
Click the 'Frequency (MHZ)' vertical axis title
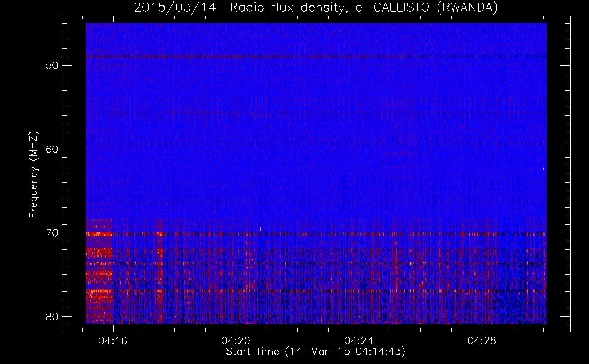click(33, 175)
